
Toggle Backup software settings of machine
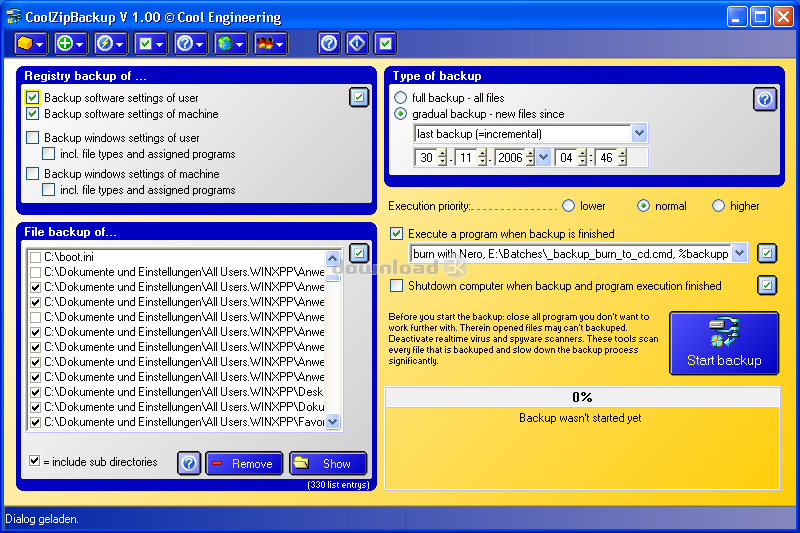[x=33, y=113]
